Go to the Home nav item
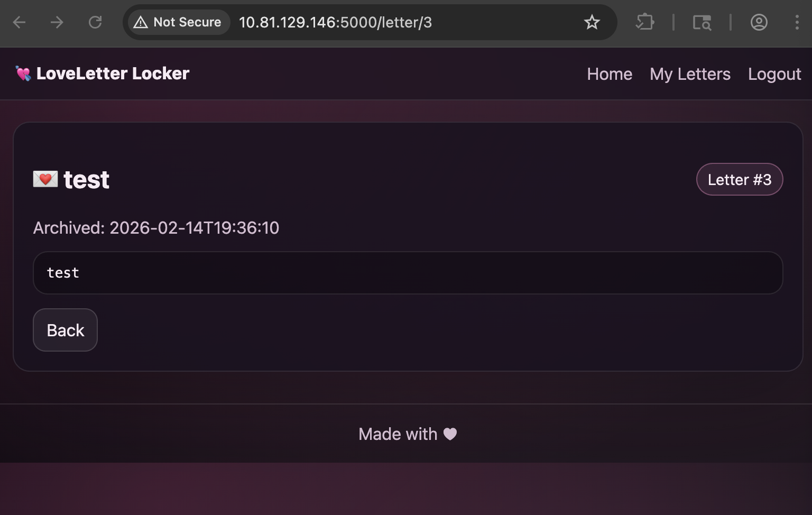812x515 pixels. coord(609,74)
